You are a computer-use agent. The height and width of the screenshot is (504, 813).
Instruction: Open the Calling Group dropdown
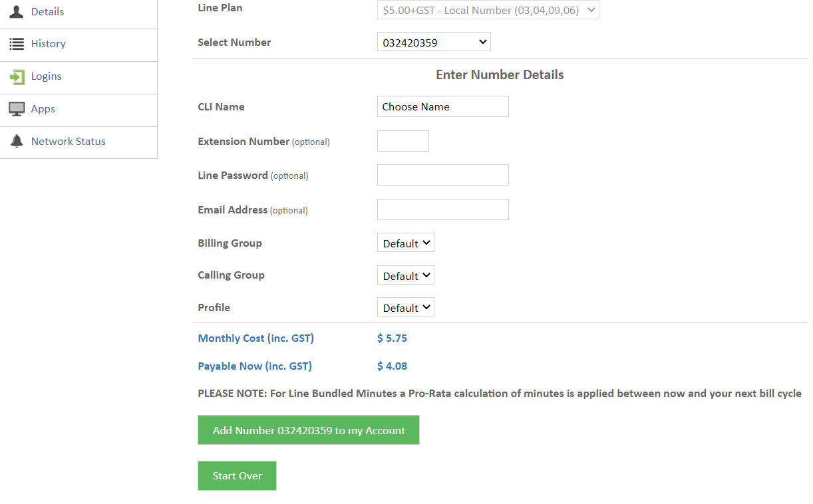[x=406, y=275]
